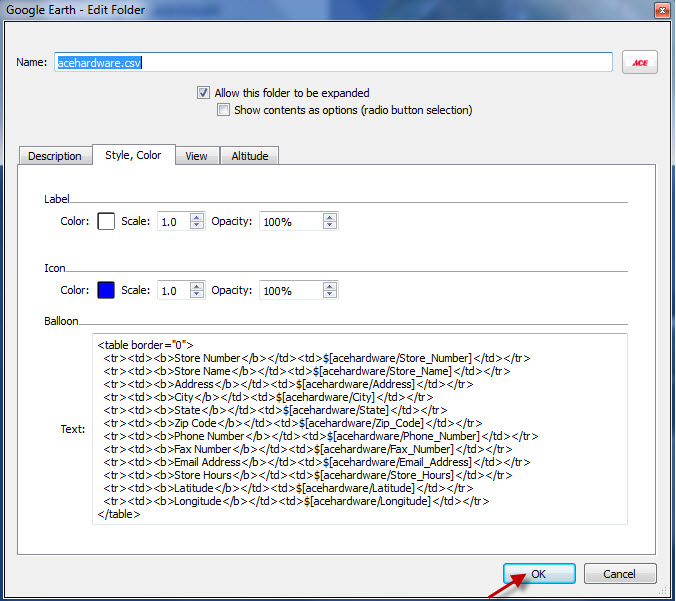
Task: Click the Fax Number row in Balloon text
Action: (308, 449)
